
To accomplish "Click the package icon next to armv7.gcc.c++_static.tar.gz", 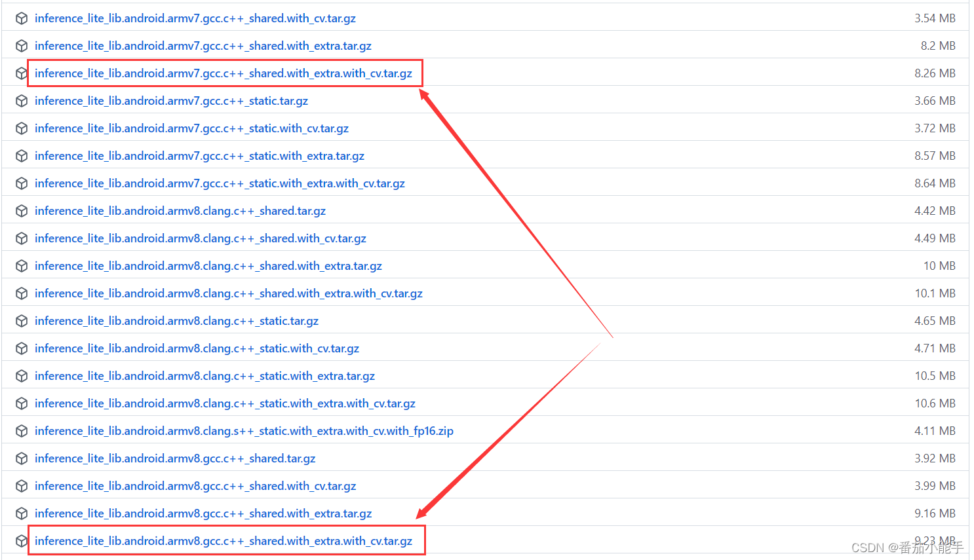I will click(21, 100).
